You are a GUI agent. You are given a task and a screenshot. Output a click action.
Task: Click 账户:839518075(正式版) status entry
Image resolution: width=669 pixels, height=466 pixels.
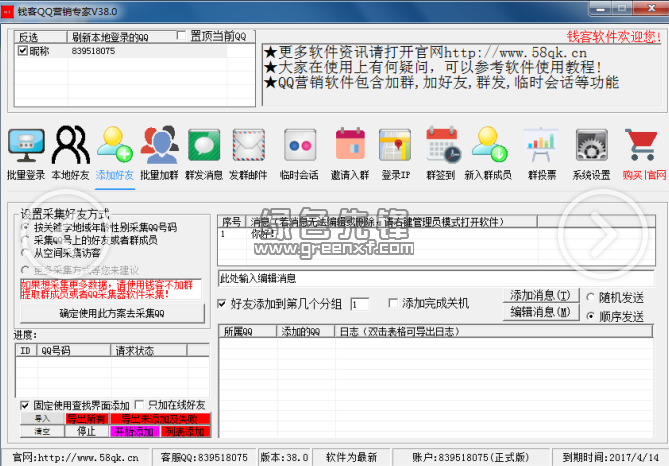tap(471, 457)
